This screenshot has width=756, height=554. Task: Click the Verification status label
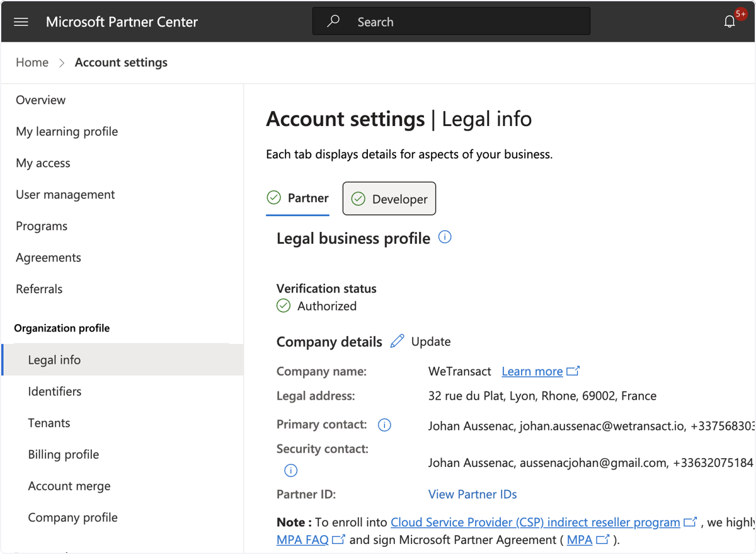[x=326, y=289]
